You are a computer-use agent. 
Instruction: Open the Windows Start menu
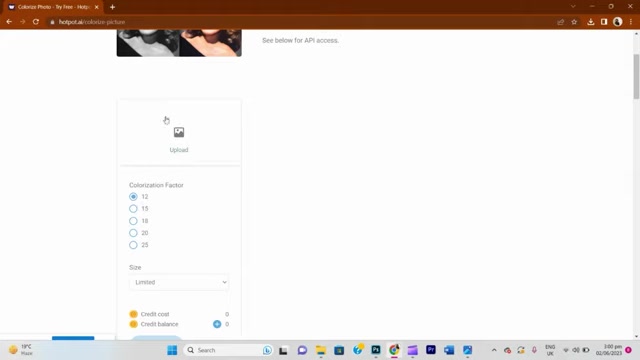click(172, 350)
